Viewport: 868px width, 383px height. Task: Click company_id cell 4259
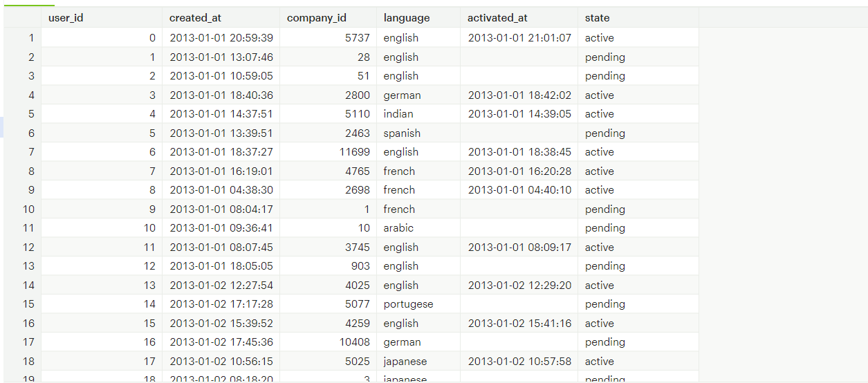(329, 323)
